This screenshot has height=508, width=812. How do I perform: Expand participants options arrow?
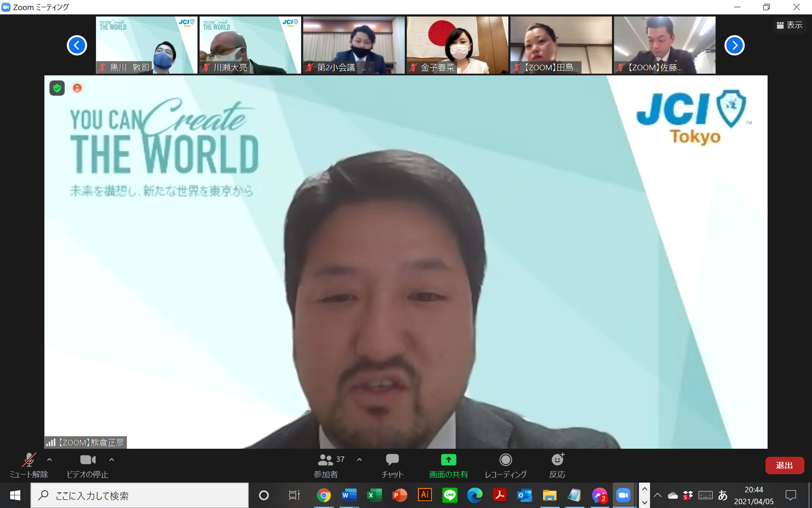[359, 459]
